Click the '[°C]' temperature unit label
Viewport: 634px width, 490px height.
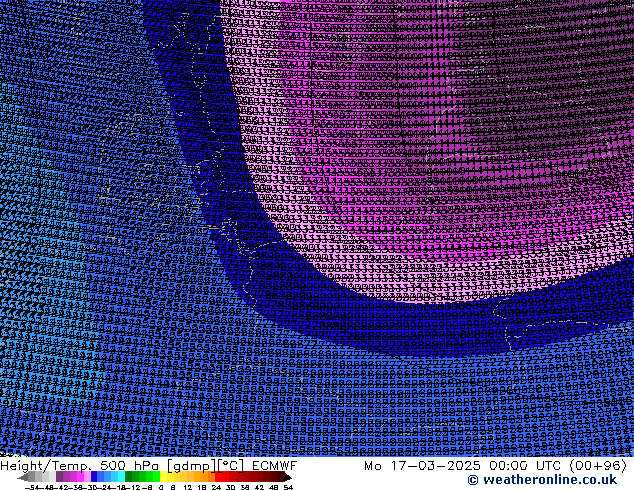click(231, 466)
